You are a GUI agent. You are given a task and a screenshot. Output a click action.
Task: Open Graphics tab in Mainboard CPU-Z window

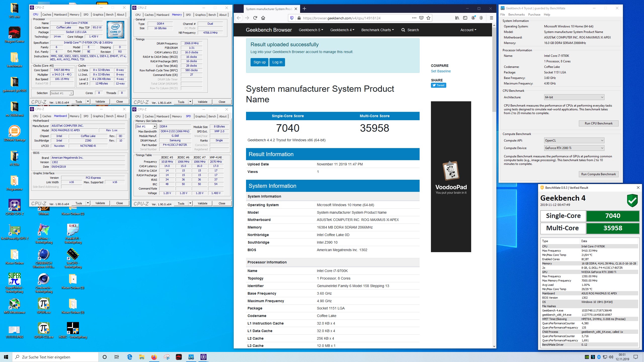98,116
